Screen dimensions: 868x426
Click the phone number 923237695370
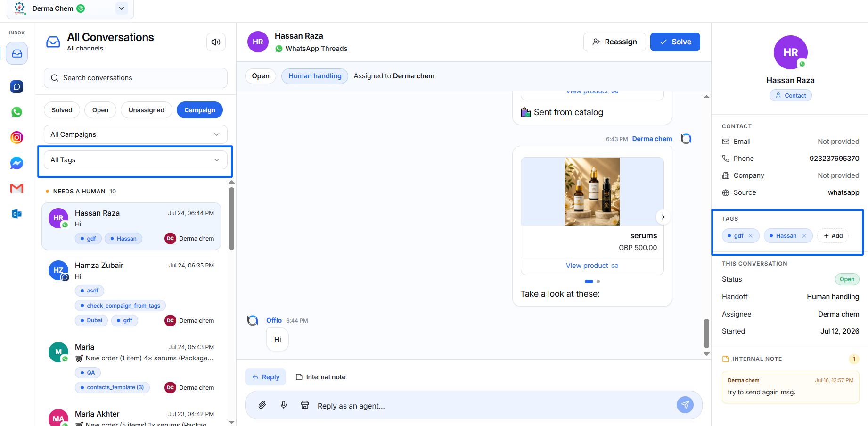pyautogui.click(x=834, y=159)
